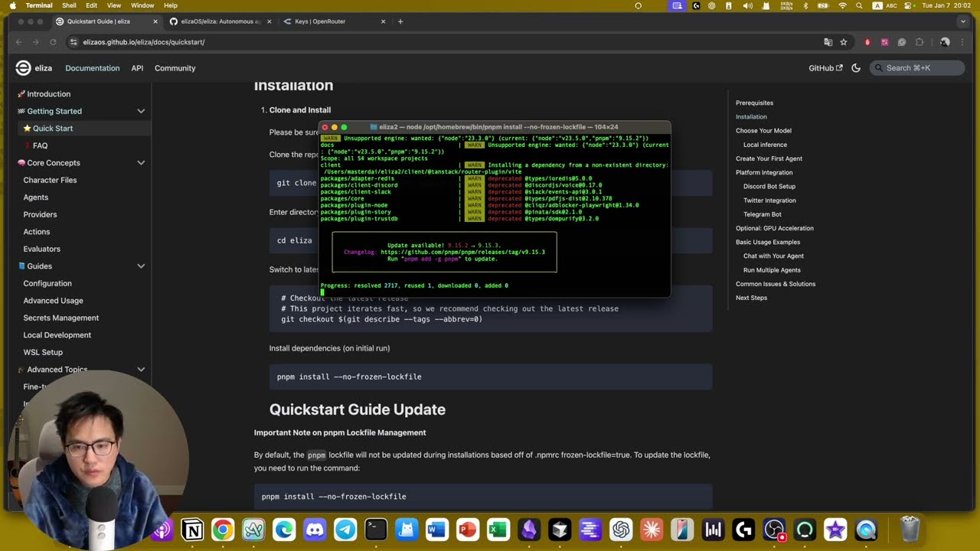Open Spotlight search in the menu bar
This screenshot has height=551, width=980.
coord(860,5)
